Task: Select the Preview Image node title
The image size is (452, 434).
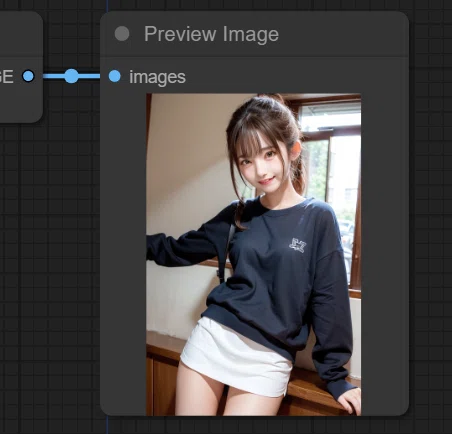Action: 211,34
